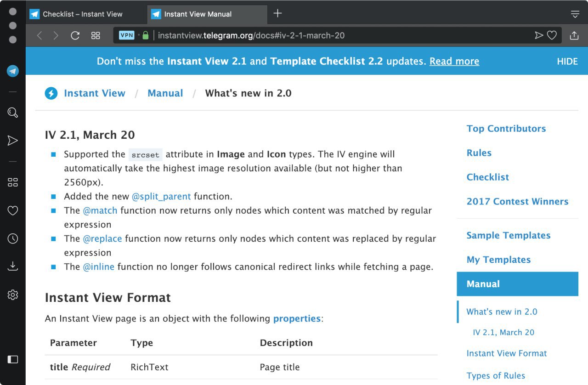Open the tab menu at top right

575,14
